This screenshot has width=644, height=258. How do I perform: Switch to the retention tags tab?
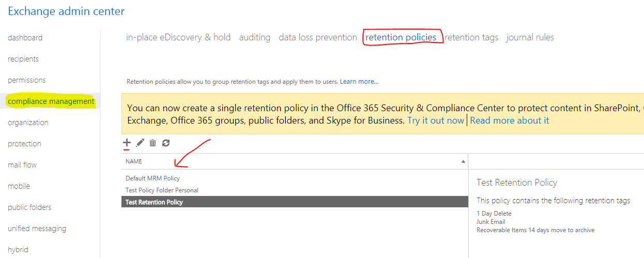click(x=471, y=37)
